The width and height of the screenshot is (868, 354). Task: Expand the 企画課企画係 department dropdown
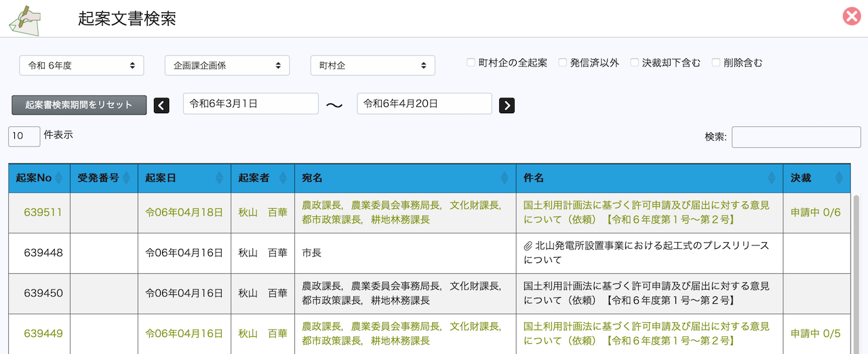pyautogui.click(x=227, y=66)
